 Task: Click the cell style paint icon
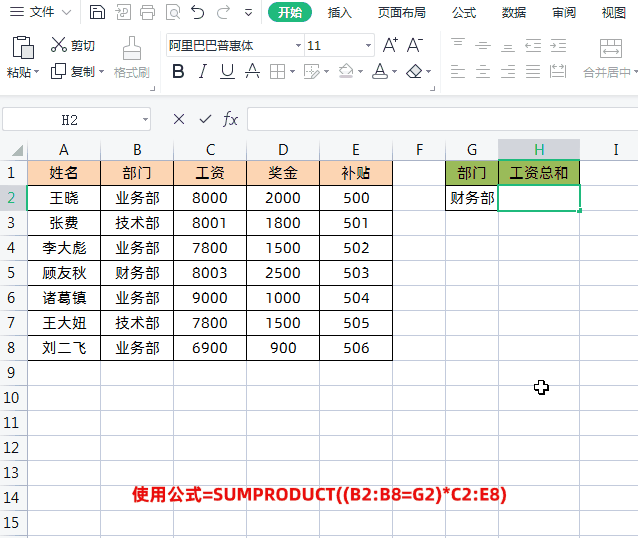[x=312, y=72]
